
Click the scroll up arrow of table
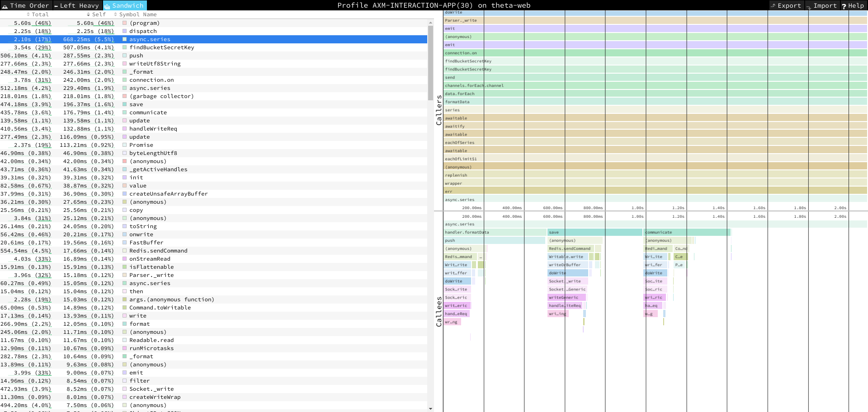point(430,22)
